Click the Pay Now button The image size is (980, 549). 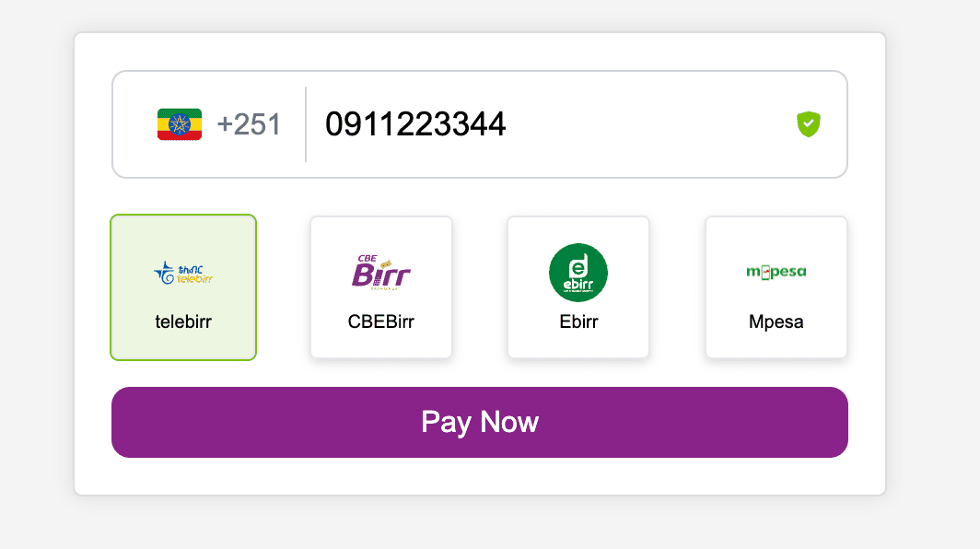click(479, 422)
